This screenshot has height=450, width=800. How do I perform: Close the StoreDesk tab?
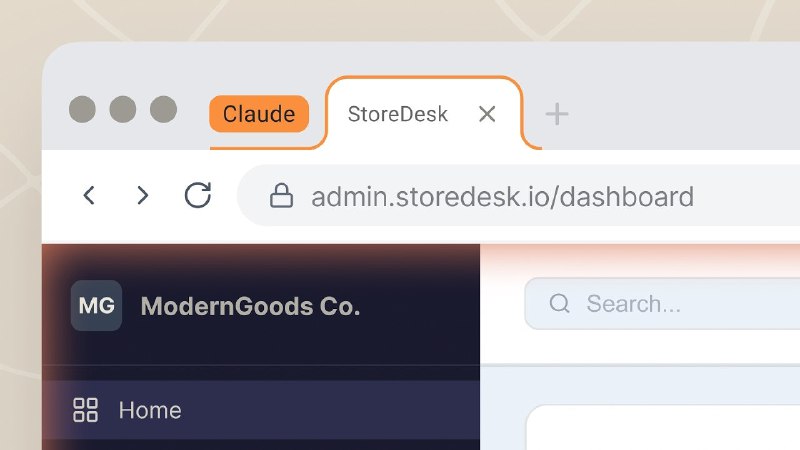[x=487, y=114]
